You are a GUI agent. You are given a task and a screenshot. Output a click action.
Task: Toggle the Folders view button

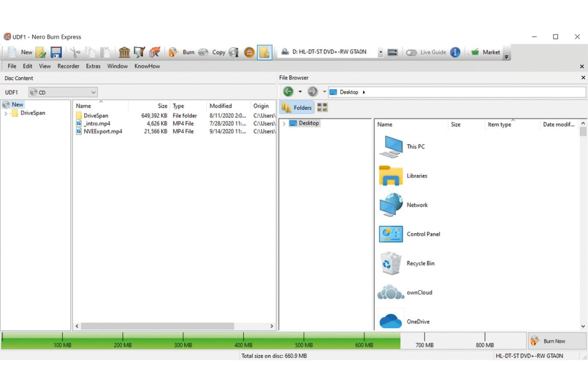pyautogui.click(x=296, y=108)
